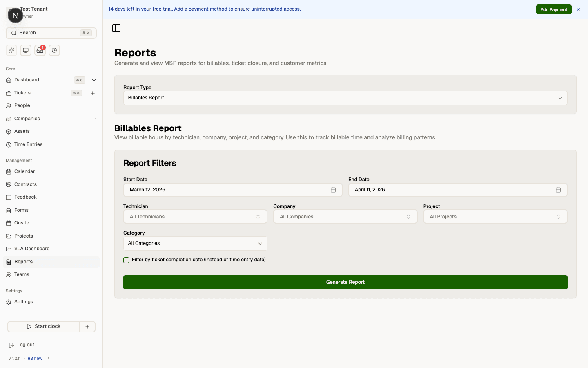Dismiss the free trial banner
588x368 pixels.
pyautogui.click(x=578, y=9)
